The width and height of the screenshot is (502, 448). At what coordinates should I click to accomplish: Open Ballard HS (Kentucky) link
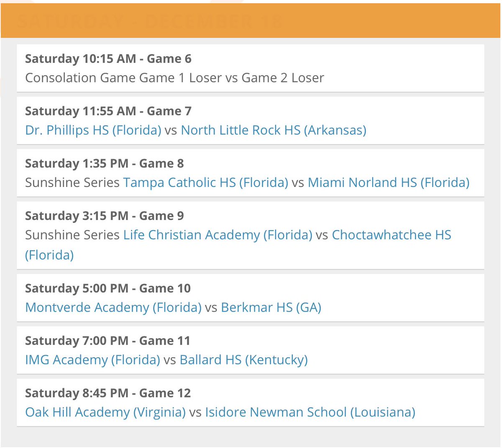[x=244, y=360]
